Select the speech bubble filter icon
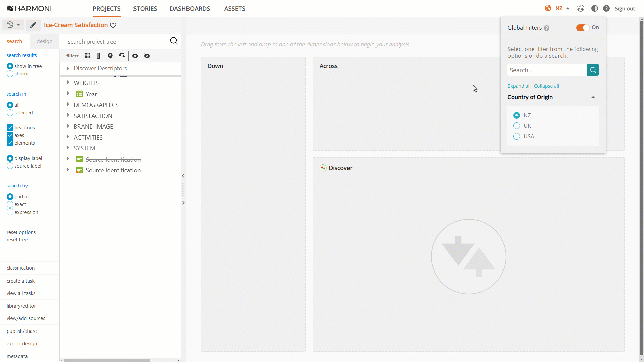This screenshot has height=362, width=644. (x=110, y=56)
